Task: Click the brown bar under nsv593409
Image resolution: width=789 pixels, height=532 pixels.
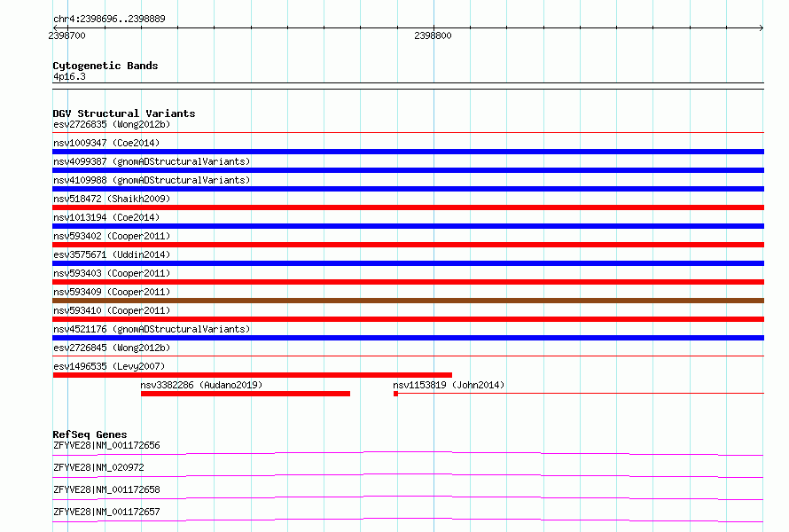Action: (x=408, y=301)
